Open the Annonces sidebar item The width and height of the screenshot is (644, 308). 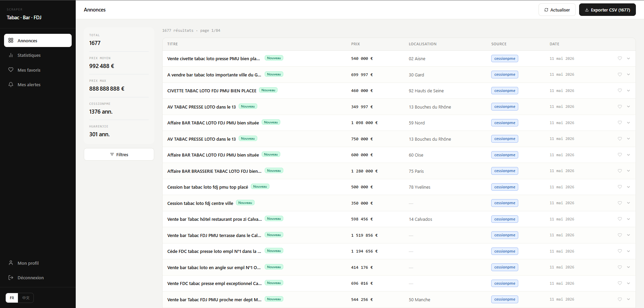38,41
